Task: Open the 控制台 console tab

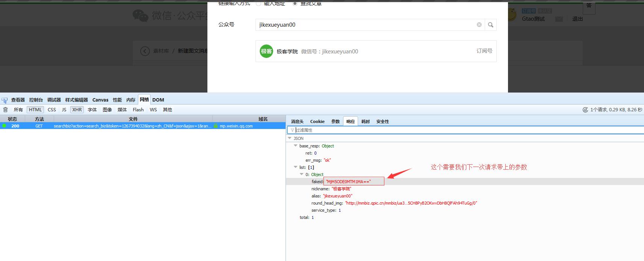Action: (36, 100)
